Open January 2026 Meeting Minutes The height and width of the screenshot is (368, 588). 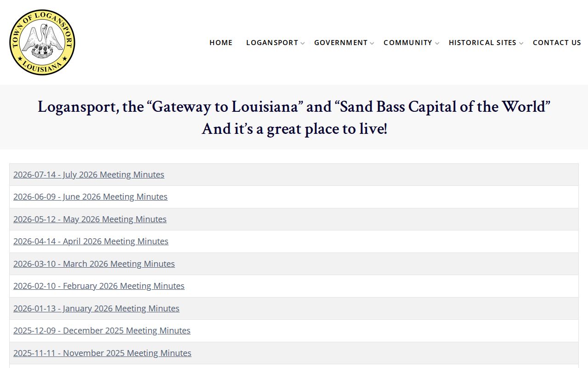[x=96, y=309]
